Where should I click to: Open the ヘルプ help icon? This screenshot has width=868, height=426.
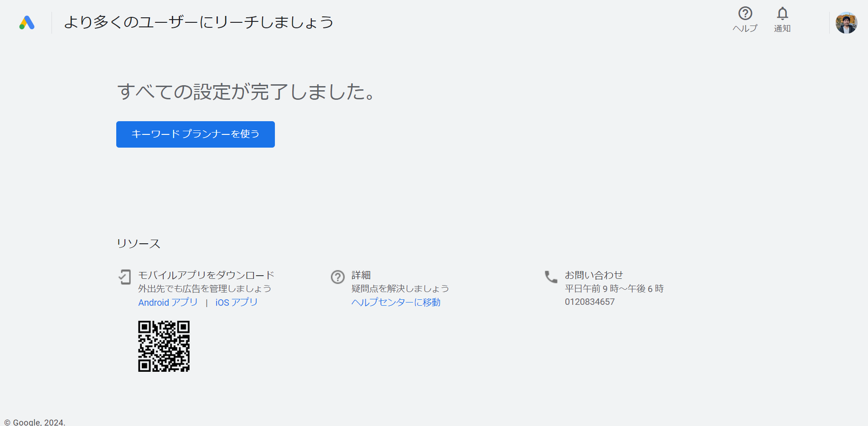pyautogui.click(x=745, y=19)
